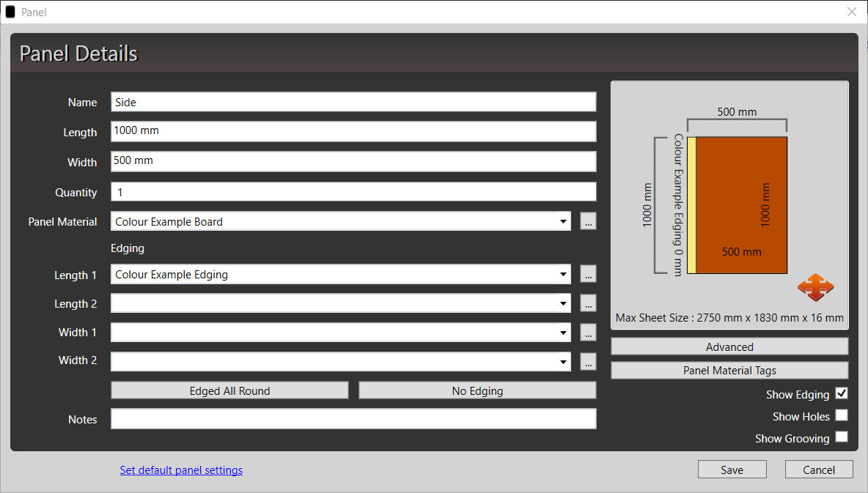The width and height of the screenshot is (868, 493).
Task: Click the yellow edging strip in preview
Action: point(691,204)
